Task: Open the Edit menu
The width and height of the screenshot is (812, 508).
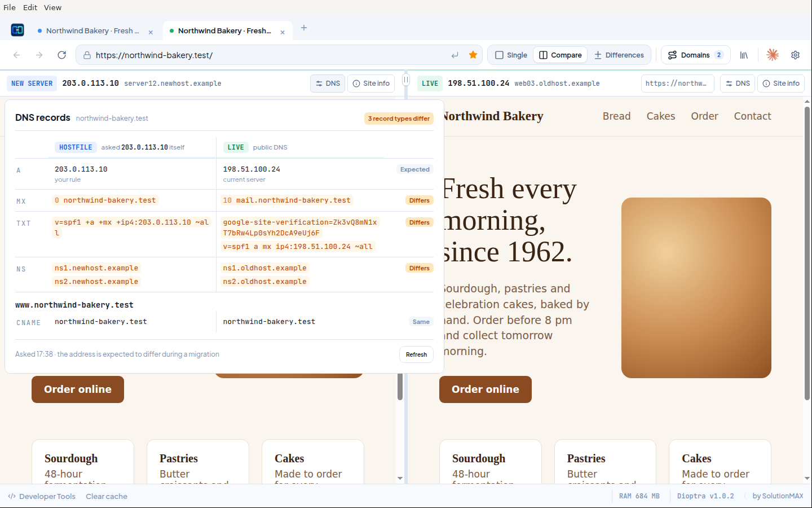Action: coord(30,7)
